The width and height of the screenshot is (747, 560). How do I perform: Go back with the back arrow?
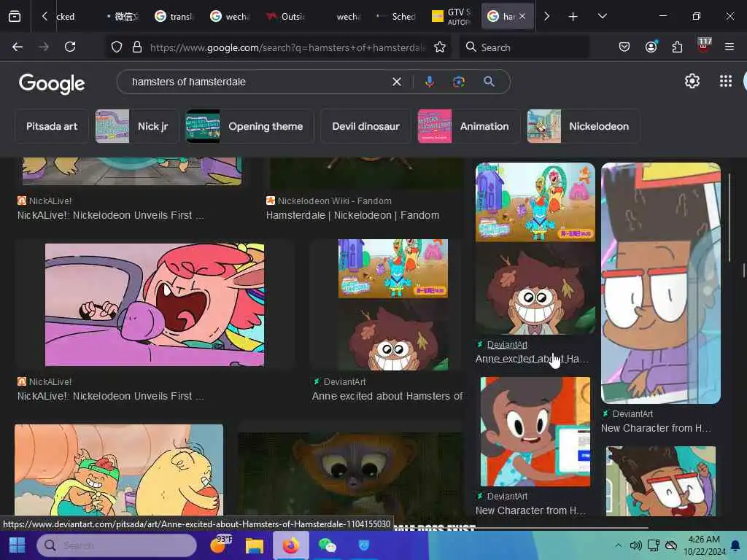(x=18, y=47)
